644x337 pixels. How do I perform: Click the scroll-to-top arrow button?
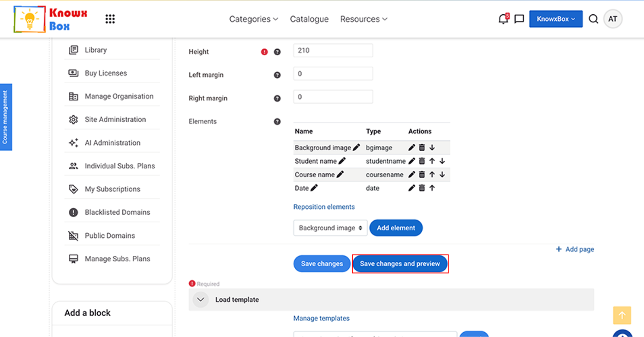coord(622,315)
